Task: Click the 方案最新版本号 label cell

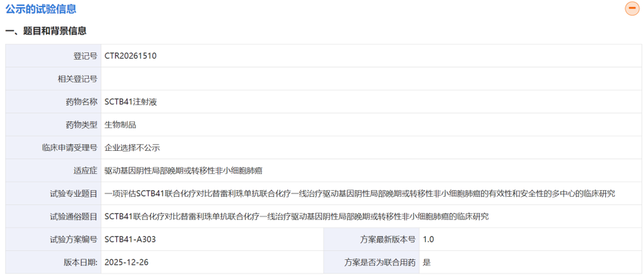Action: pos(371,239)
